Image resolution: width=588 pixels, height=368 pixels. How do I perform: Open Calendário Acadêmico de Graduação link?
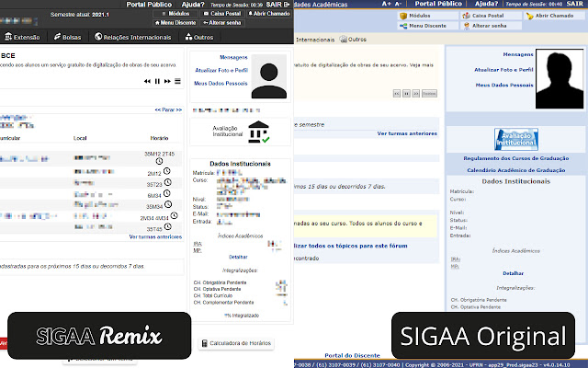coord(516,170)
